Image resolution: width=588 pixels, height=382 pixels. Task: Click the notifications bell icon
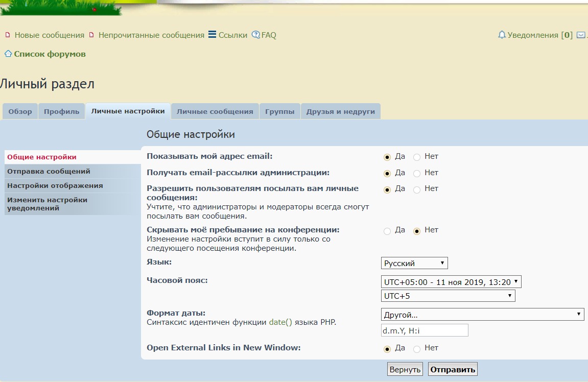[x=502, y=35]
